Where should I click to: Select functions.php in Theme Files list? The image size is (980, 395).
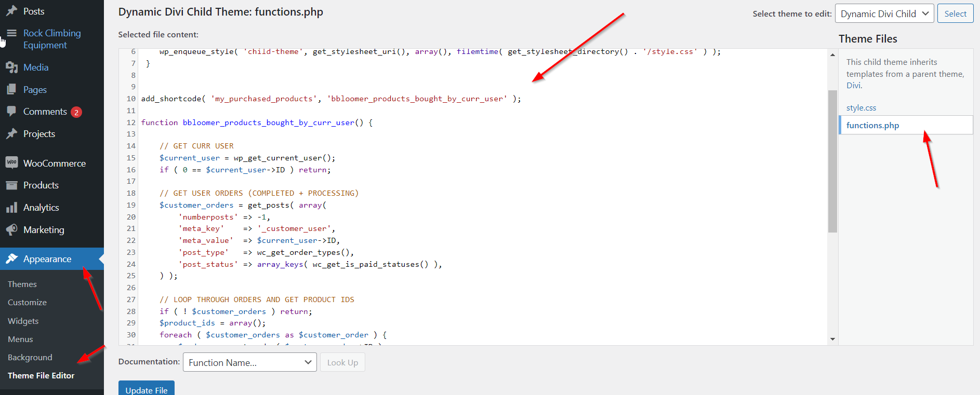coord(872,125)
